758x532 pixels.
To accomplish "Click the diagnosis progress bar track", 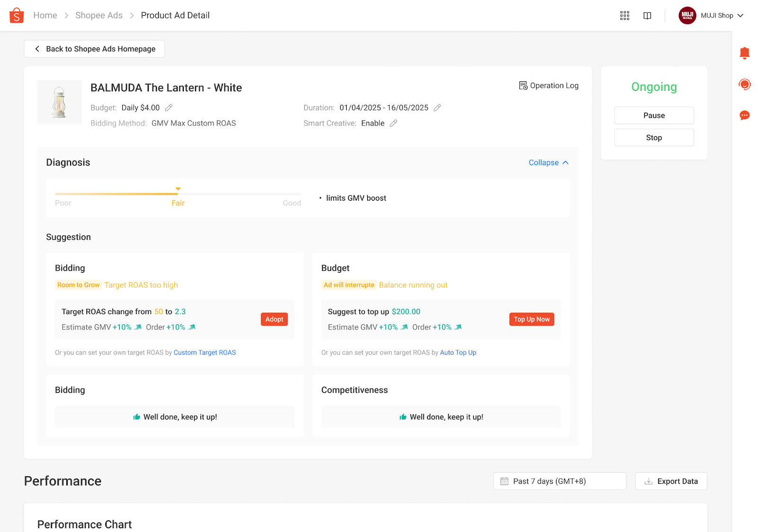I will point(178,194).
